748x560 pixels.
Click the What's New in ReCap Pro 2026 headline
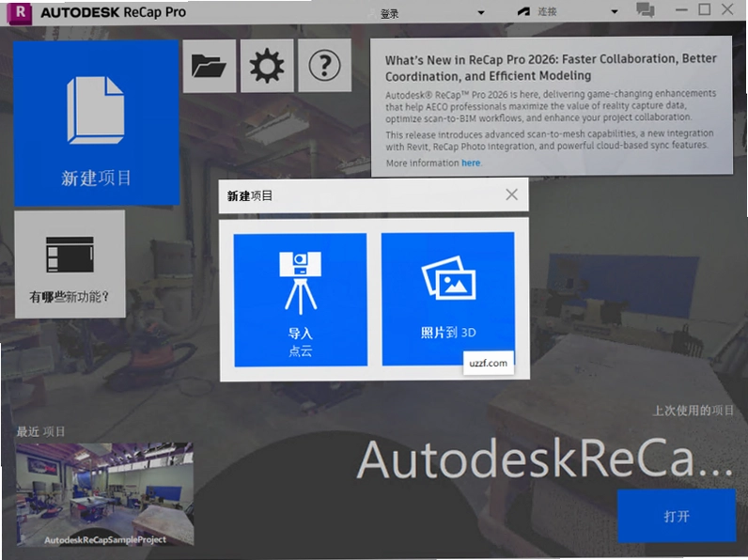pyautogui.click(x=551, y=68)
